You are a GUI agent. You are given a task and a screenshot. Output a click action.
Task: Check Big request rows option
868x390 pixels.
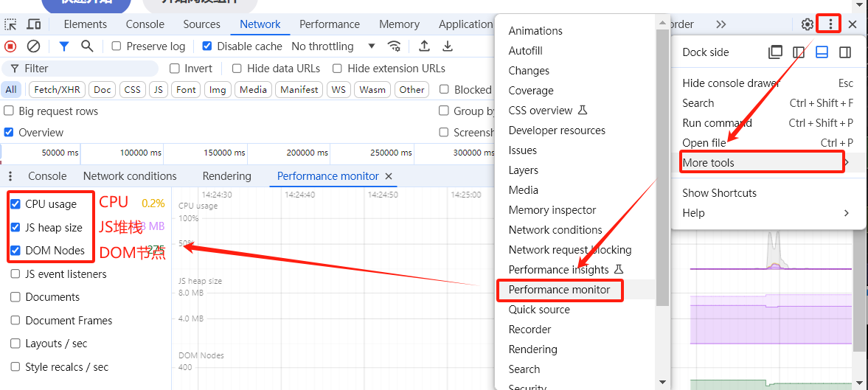[9, 111]
